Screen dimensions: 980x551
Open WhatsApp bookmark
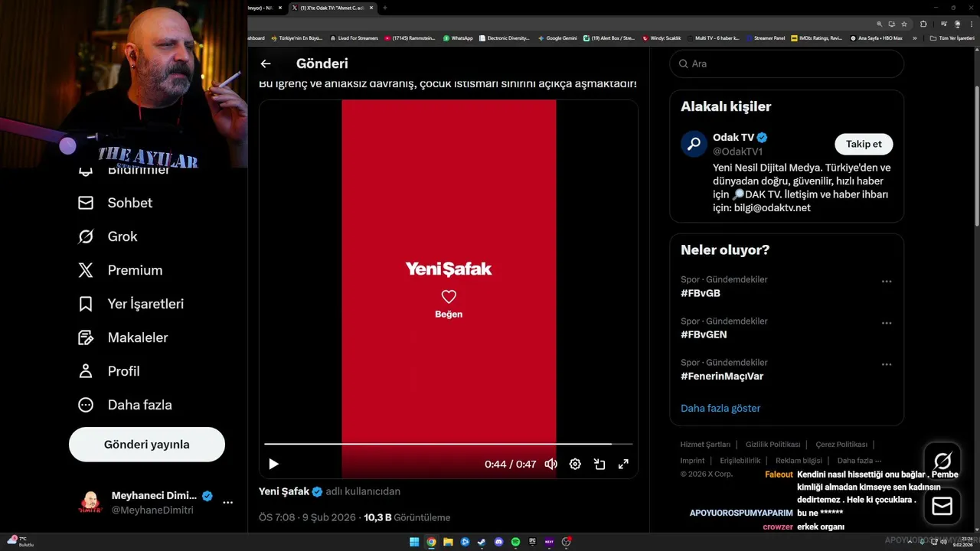(x=458, y=37)
